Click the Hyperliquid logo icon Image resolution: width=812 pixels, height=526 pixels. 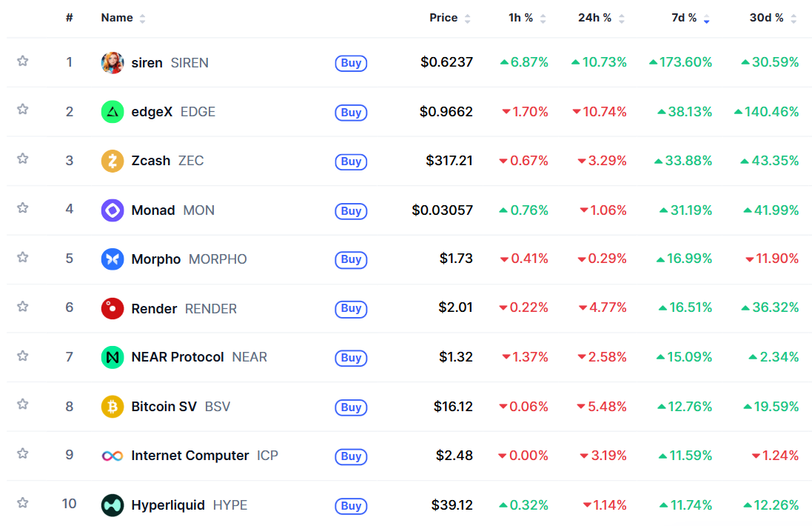coord(113,505)
